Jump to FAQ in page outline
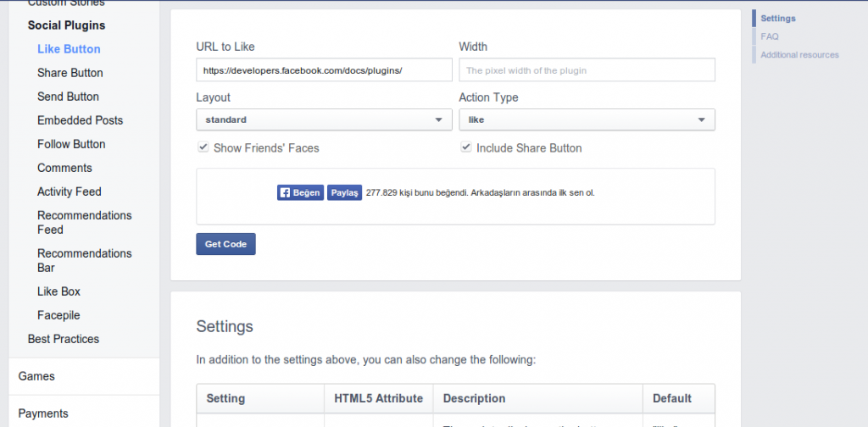The image size is (868, 427). coord(770,36)
